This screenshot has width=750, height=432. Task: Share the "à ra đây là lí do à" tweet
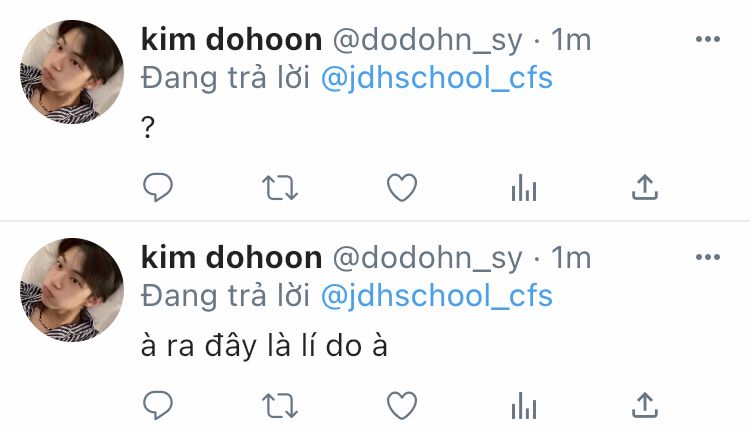645,405
